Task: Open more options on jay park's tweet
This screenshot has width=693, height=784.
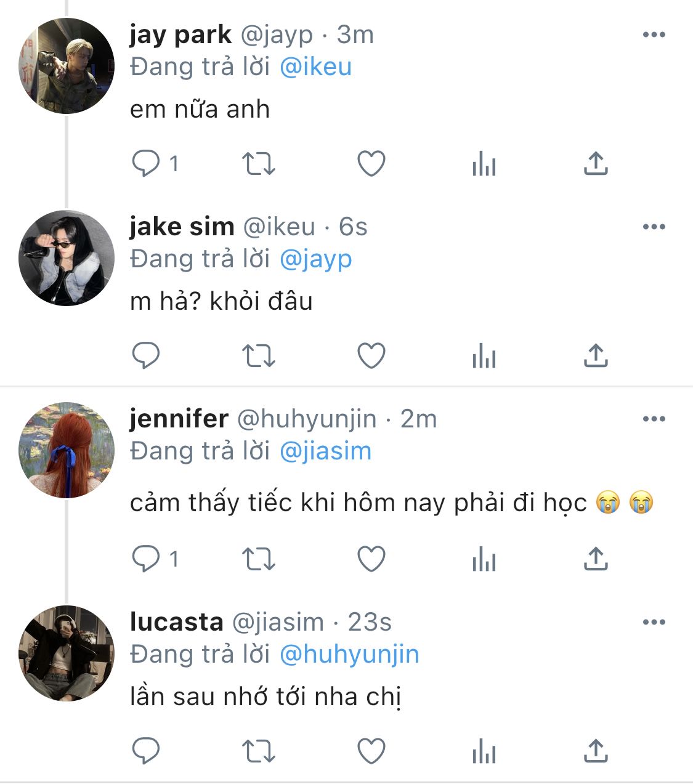Action: point(654,34)
